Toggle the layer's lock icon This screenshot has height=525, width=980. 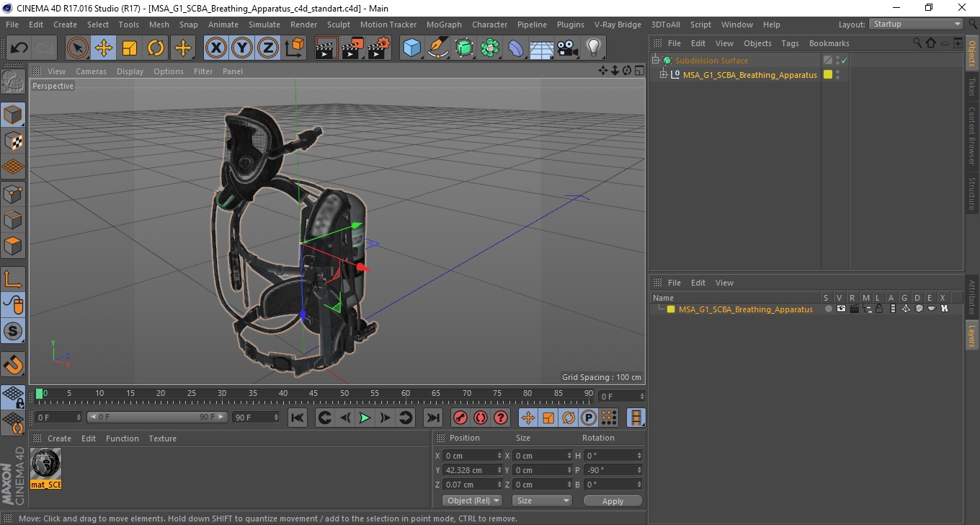[880, 309]
